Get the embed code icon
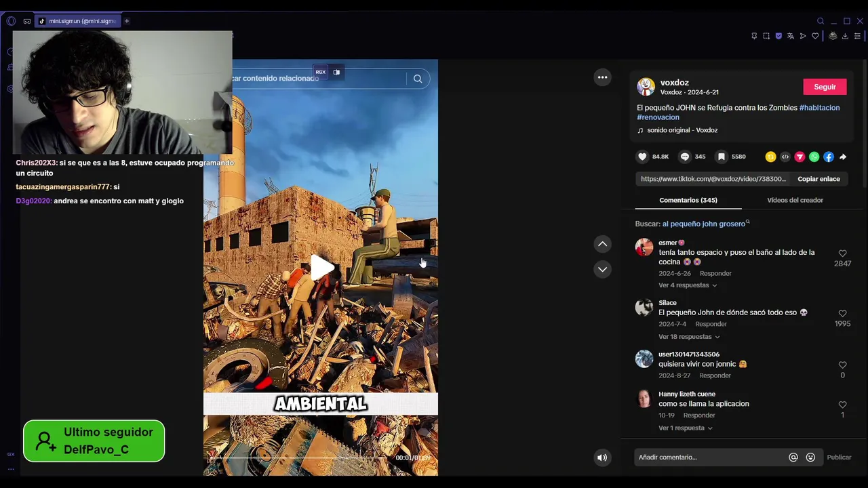This screenshot has height=488, width=868. (x=785, y=157)
